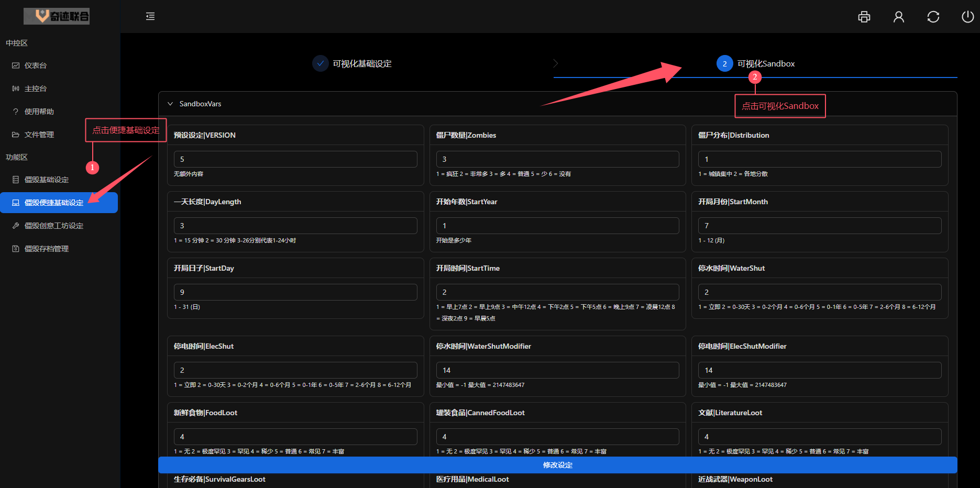Viewport: 980px width, 488px height.
Task: Edit the 新鲜食物|FoodLoot input field
Action: coord(295,437)
